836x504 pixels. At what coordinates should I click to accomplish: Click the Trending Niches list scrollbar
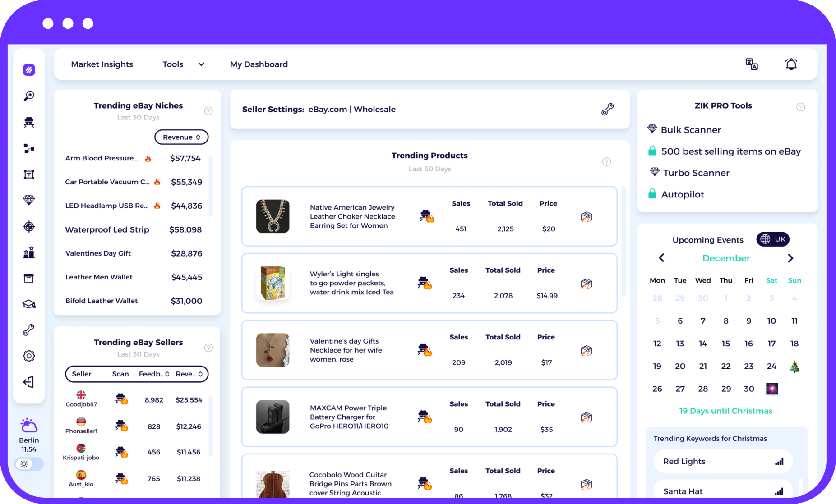pyautogui.click(x=211, y=185)
